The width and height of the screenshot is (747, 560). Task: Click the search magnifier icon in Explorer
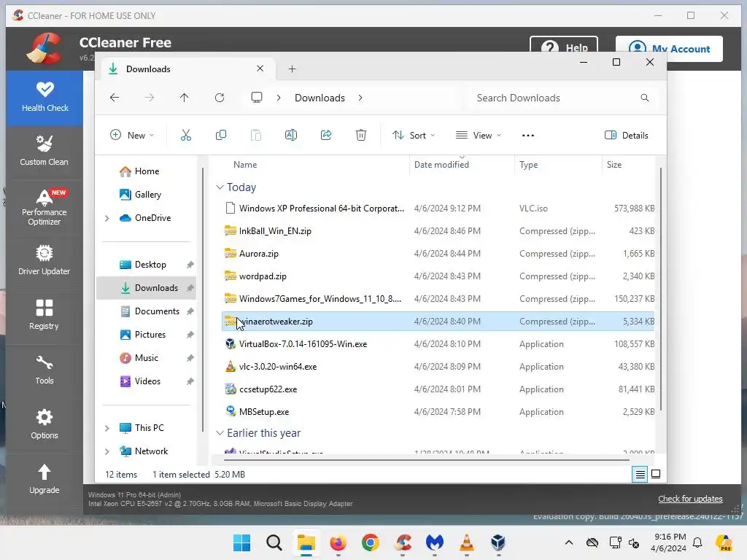click(x=645, y=98)
